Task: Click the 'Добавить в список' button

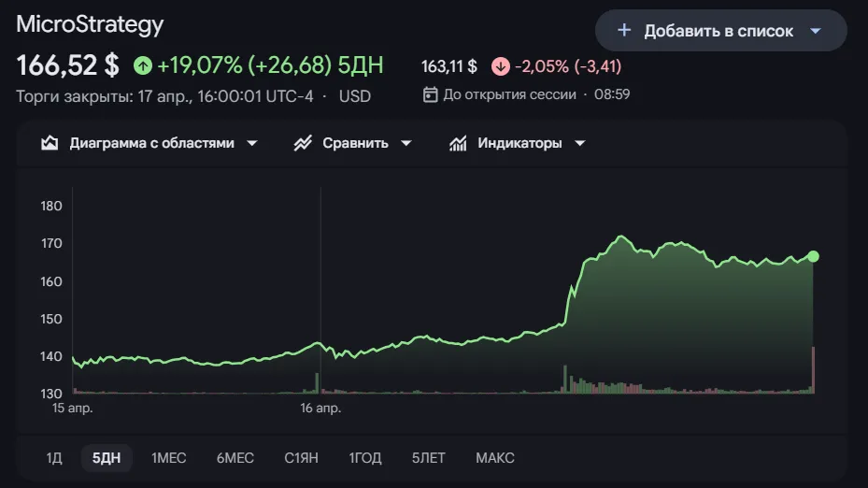Action: click(719, 31)
